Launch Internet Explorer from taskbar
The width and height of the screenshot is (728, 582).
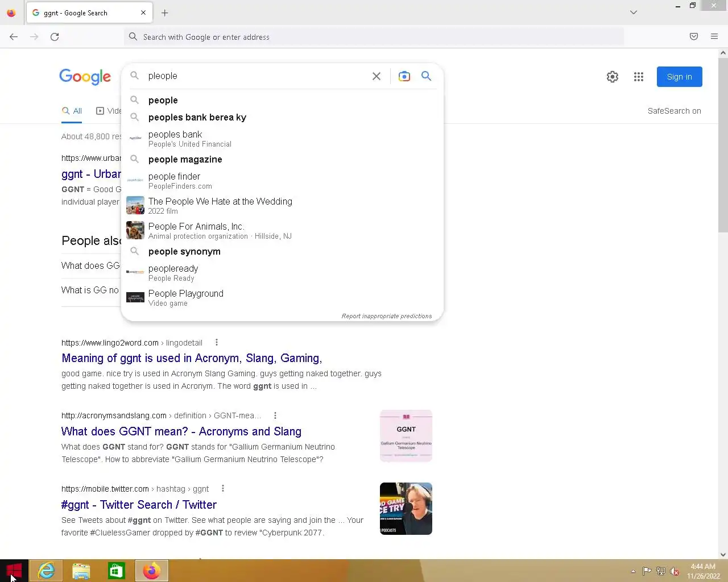[46, 571]
